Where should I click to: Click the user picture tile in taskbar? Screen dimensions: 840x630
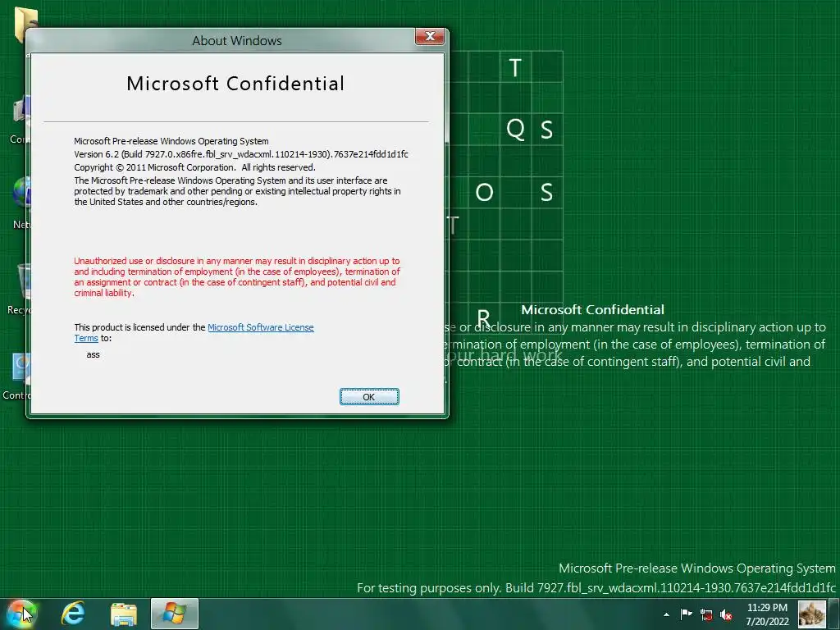[x=811, y=614]
